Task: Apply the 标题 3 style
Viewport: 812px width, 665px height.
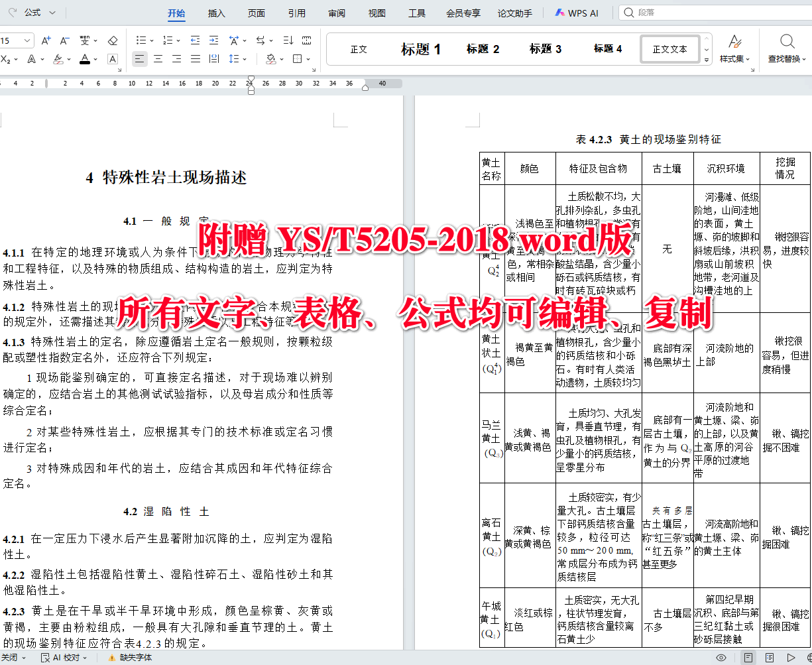Action: [546, 49]
